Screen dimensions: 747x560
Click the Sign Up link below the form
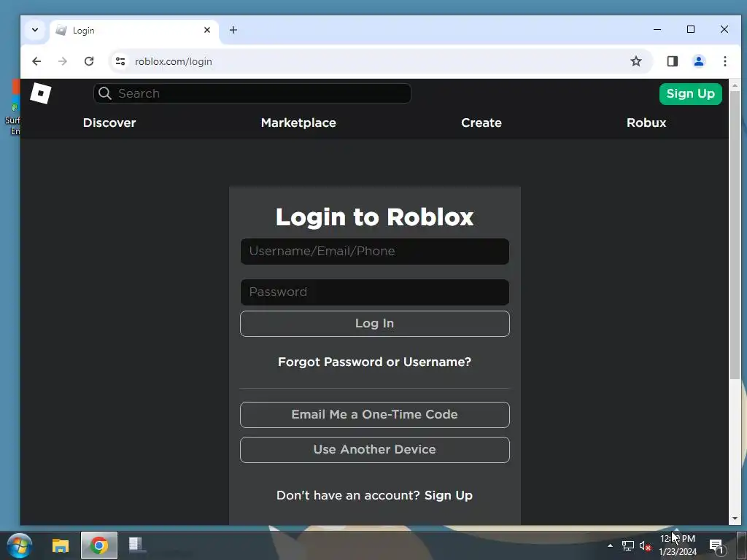(449, 495)
